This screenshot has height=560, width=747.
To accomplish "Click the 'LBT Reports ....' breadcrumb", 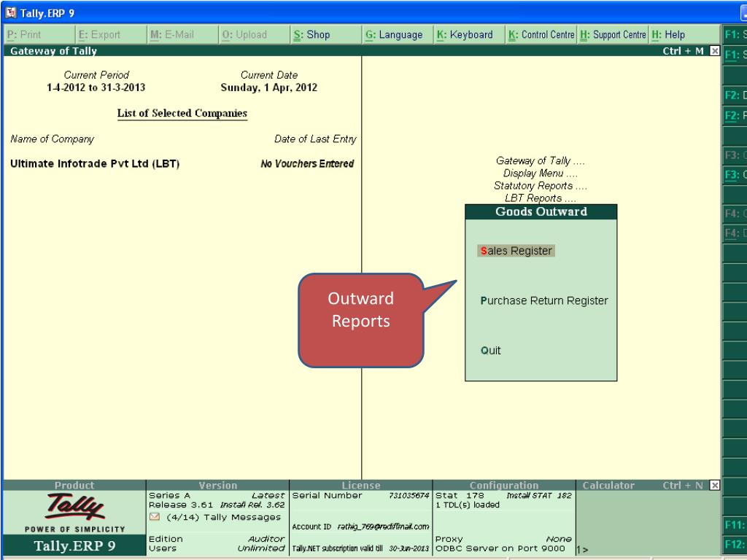I will pos(541,198).
